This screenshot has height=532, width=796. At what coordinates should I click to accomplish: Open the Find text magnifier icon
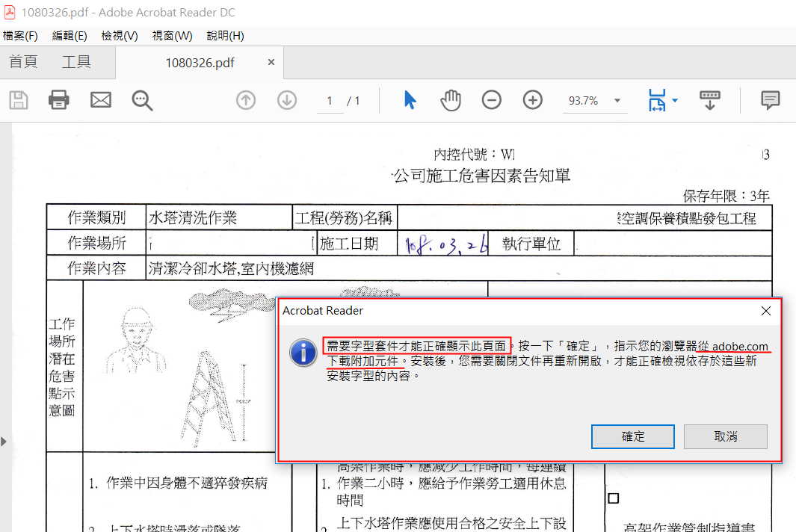coord(142,101)
